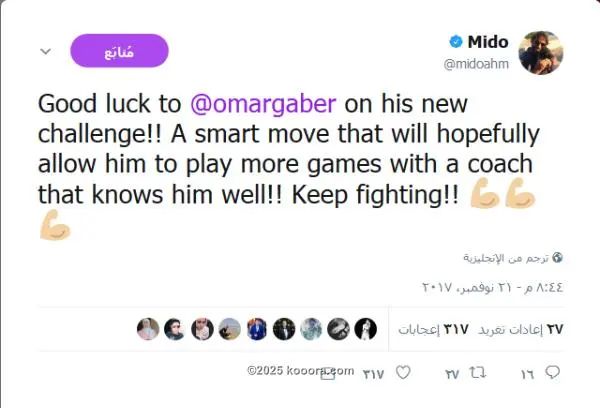Open the leftmost liker avatar with hijab

point(148,329)
